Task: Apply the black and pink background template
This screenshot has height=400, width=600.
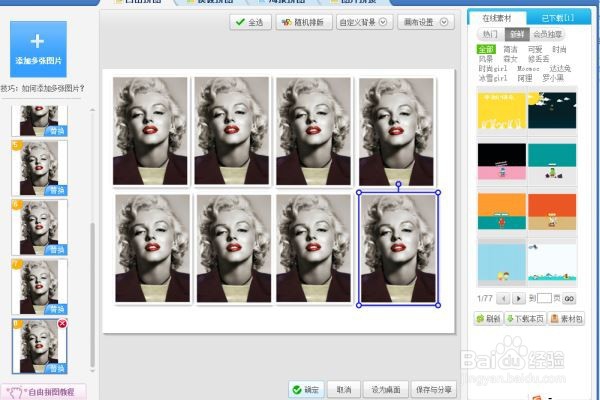Action: point(502,162)
